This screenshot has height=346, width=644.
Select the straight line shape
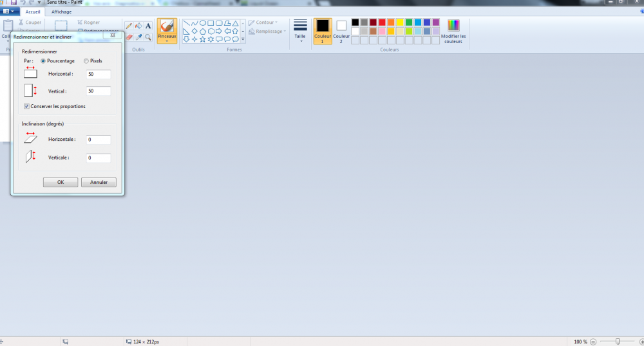(x=187, y=23)
